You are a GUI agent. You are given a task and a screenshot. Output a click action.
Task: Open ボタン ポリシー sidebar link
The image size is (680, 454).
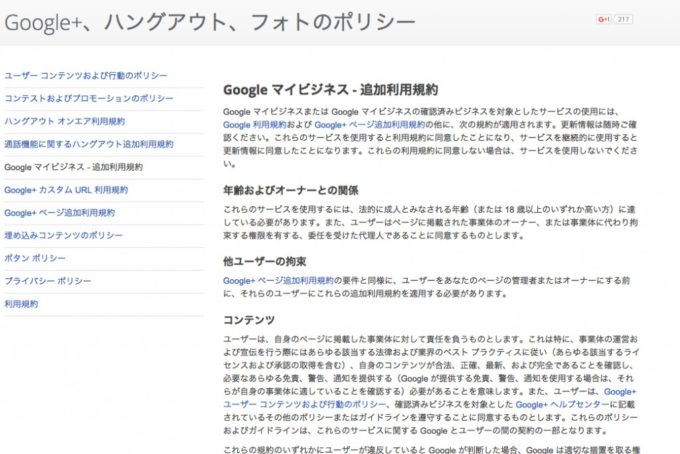35,258
